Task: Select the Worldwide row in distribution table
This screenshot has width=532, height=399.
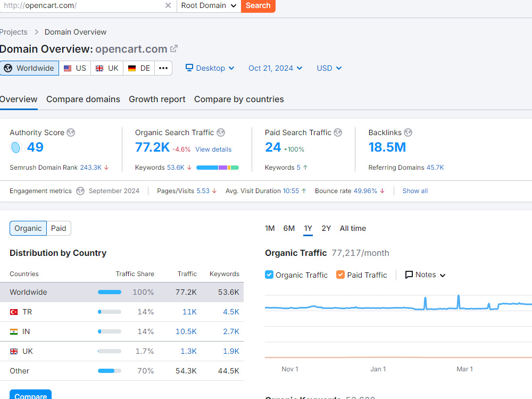Action: [122, 292]
